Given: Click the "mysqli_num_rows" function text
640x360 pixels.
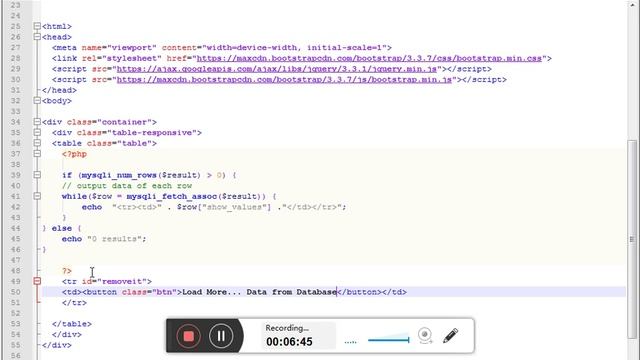Looking at the screenshot, I should click(119, 175).
